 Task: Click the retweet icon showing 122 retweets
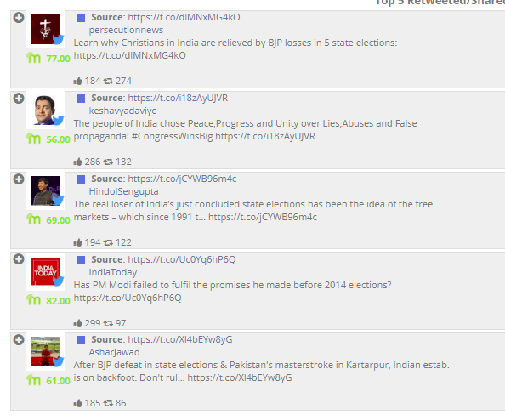tap(108, 242)
